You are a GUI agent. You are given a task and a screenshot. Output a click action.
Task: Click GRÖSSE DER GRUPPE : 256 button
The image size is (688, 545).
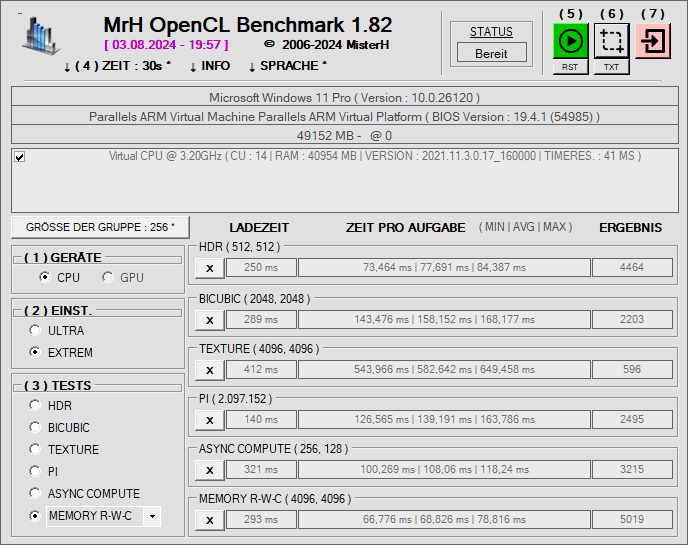[x=100, y=227]
